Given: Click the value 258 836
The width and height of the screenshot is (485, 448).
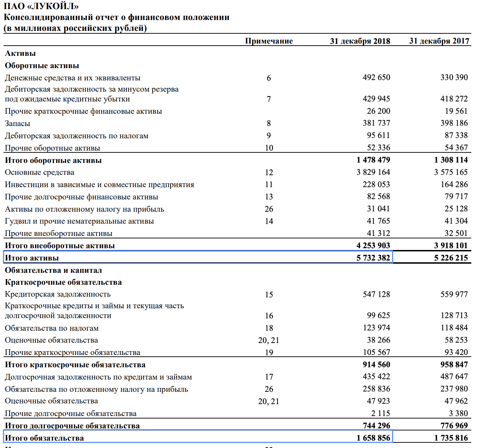Looking at the screenshot, I should [x=376, y=389].
